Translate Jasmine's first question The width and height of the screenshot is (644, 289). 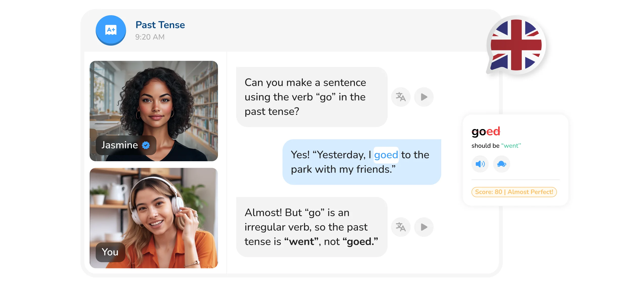(401, 97)
